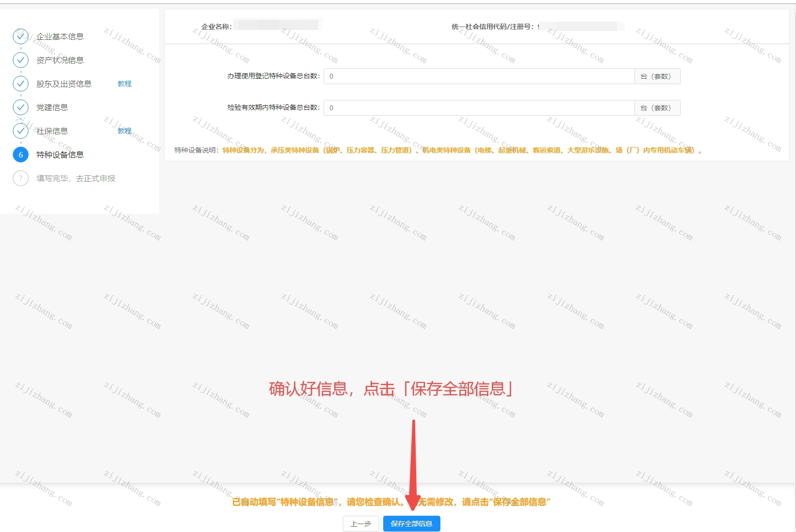Select the 社保信息 step label
This screenshot has width=796, height=532.
point(52,131)
